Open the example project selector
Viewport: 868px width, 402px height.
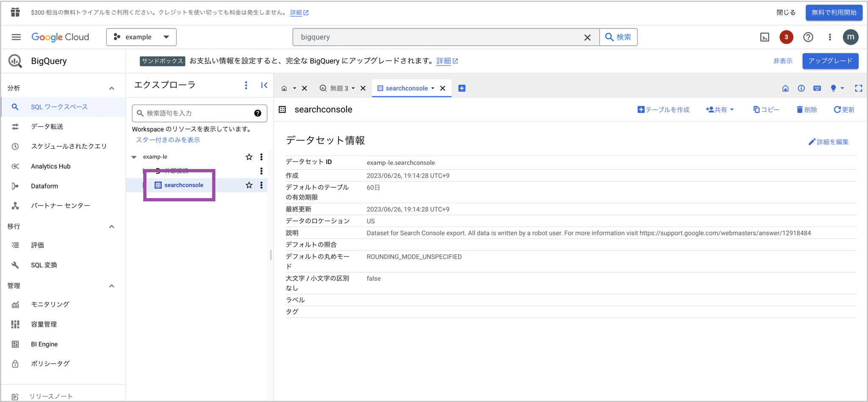pos(141,37)
